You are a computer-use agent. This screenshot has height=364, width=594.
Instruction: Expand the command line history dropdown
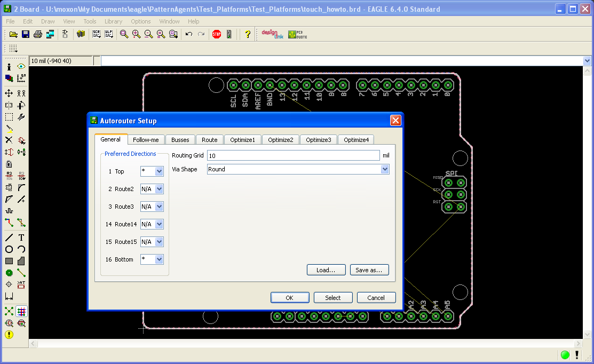point(587,61)
